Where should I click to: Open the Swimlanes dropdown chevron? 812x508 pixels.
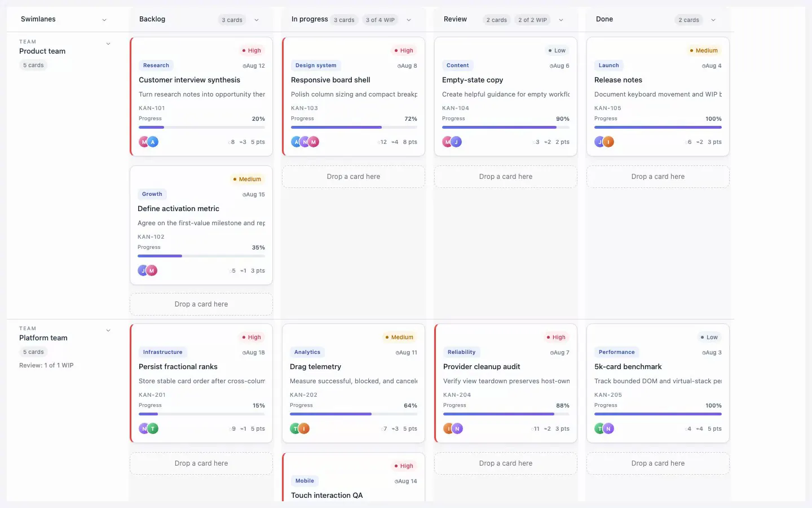click(x=104, y=20)
